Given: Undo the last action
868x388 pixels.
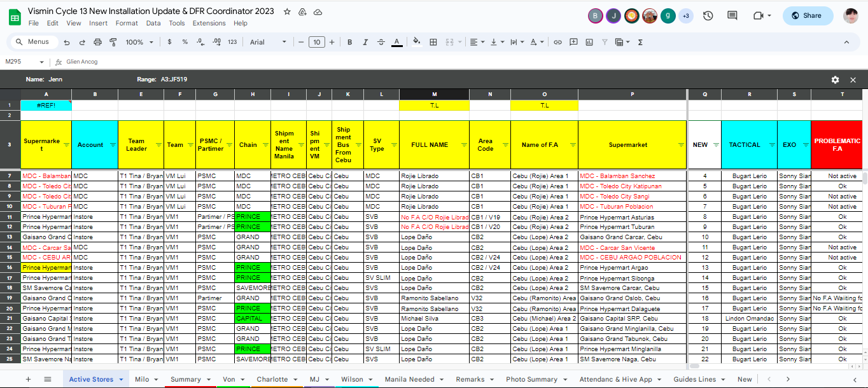Looking at the screenshot, I should coord(67,42).
